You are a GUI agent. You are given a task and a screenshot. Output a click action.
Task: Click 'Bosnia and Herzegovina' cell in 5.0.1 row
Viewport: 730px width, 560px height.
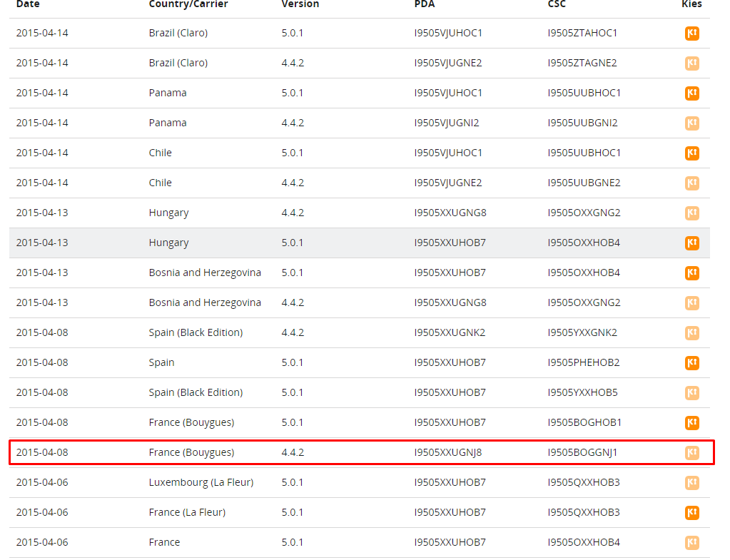205,273
